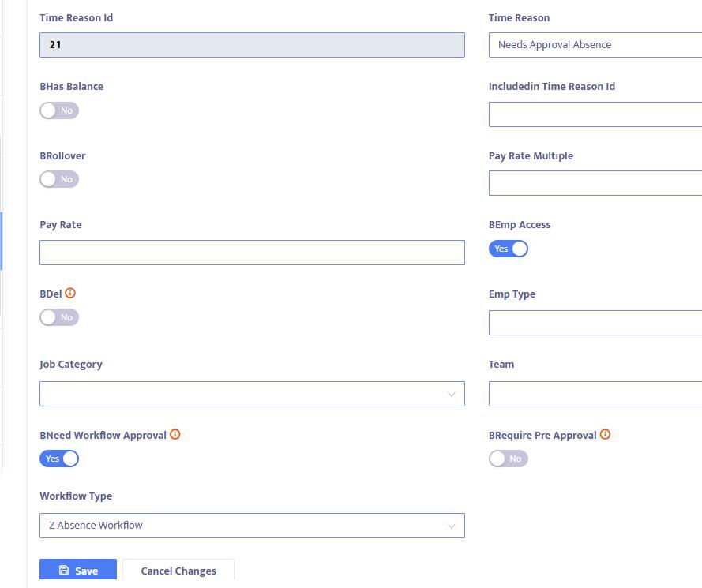Click the Time Reason Id field
The width and height of the screenshot is (702, 588).
(252, 45)
